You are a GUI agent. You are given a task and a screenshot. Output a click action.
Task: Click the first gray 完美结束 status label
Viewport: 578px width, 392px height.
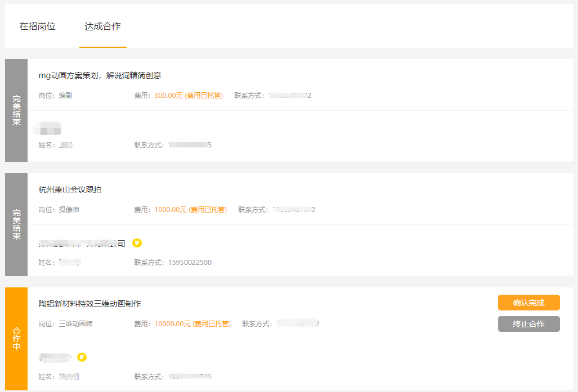coord(16,110)
